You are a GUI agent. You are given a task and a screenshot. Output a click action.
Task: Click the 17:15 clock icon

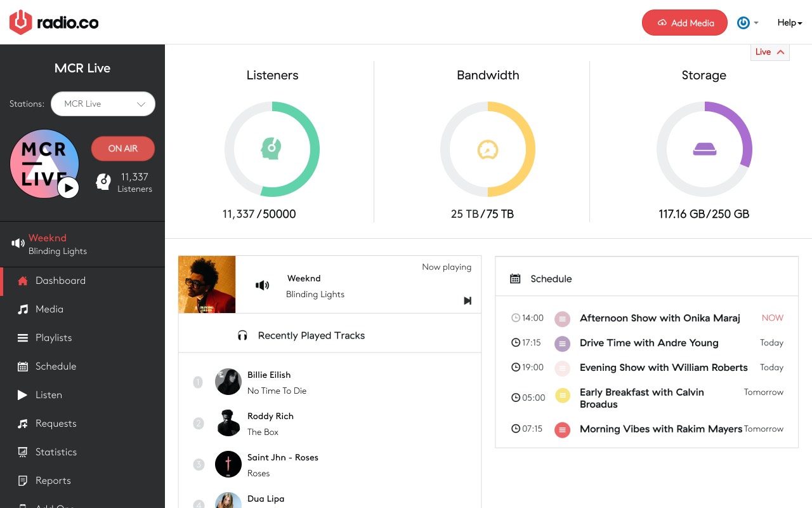pyautogui.click(x=516, y=343)
